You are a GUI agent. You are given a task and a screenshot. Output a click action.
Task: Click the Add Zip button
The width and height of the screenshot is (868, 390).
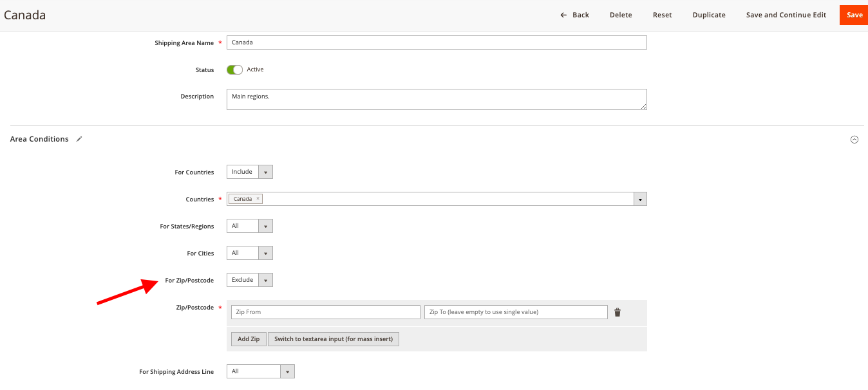pos(249,339)
